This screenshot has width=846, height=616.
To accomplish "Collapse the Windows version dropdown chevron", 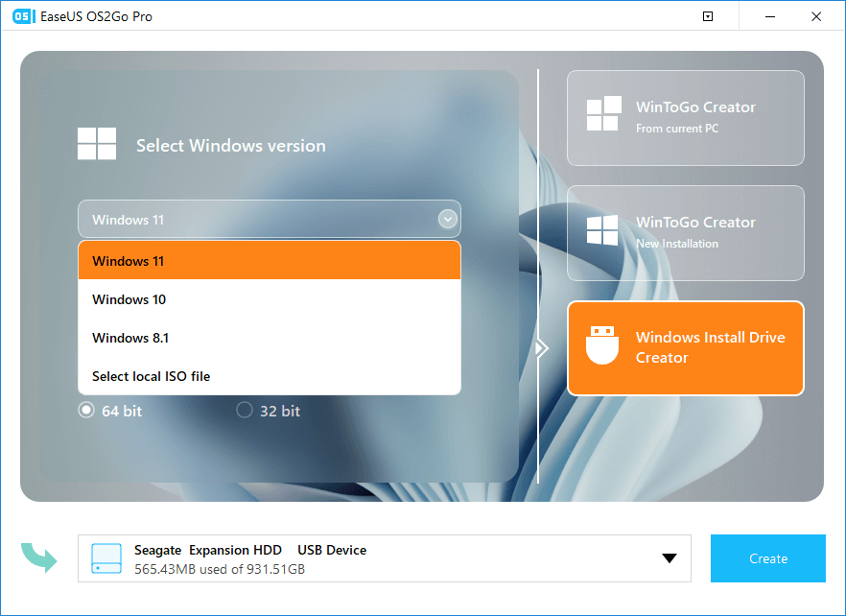I will 447,219.
